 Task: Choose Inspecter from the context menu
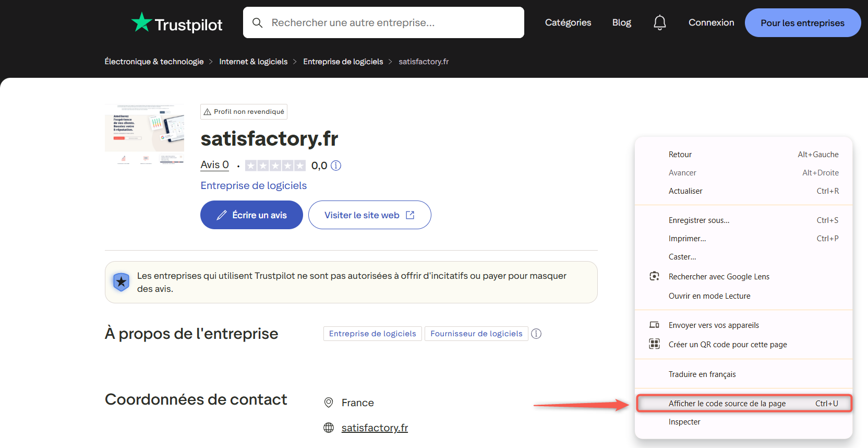click(684, 422)
